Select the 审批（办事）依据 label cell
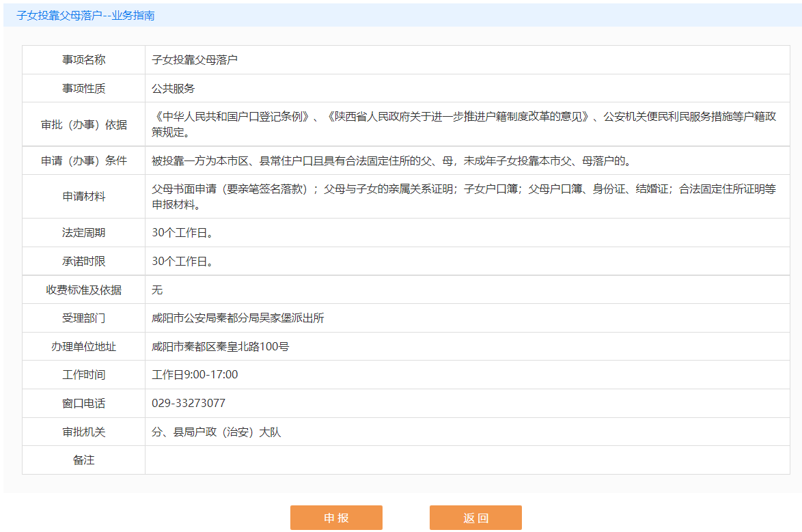Screen dimensions: 802x532 click(84, 124)
